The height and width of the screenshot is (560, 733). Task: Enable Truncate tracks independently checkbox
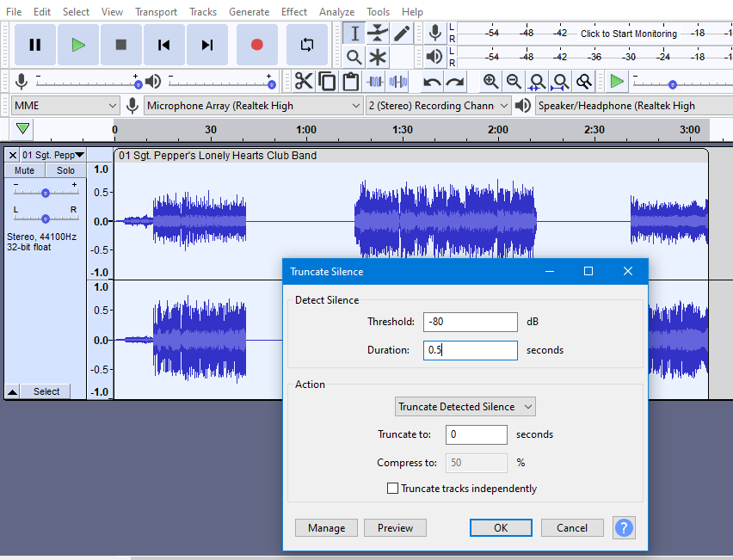tap(392, 489)
